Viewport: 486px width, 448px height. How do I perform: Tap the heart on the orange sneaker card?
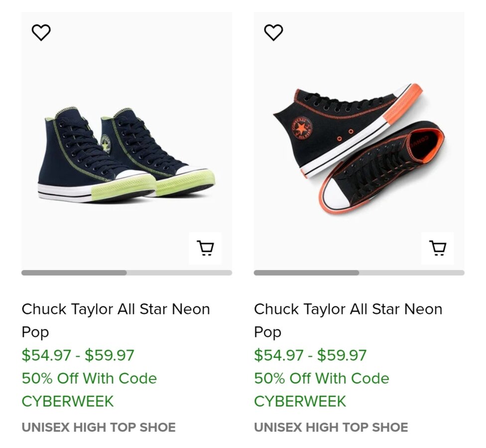pos(273,33)
